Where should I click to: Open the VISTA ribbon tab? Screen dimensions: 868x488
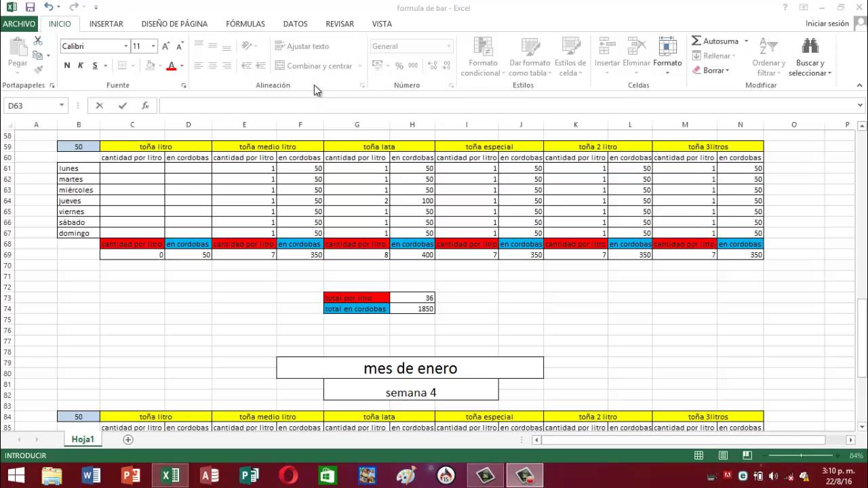coord(382,24)
